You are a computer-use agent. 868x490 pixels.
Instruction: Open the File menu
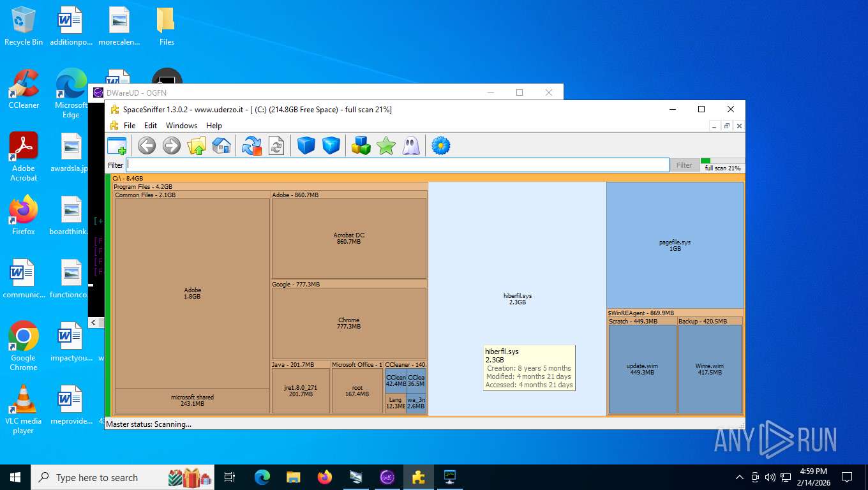pos(130,126)
